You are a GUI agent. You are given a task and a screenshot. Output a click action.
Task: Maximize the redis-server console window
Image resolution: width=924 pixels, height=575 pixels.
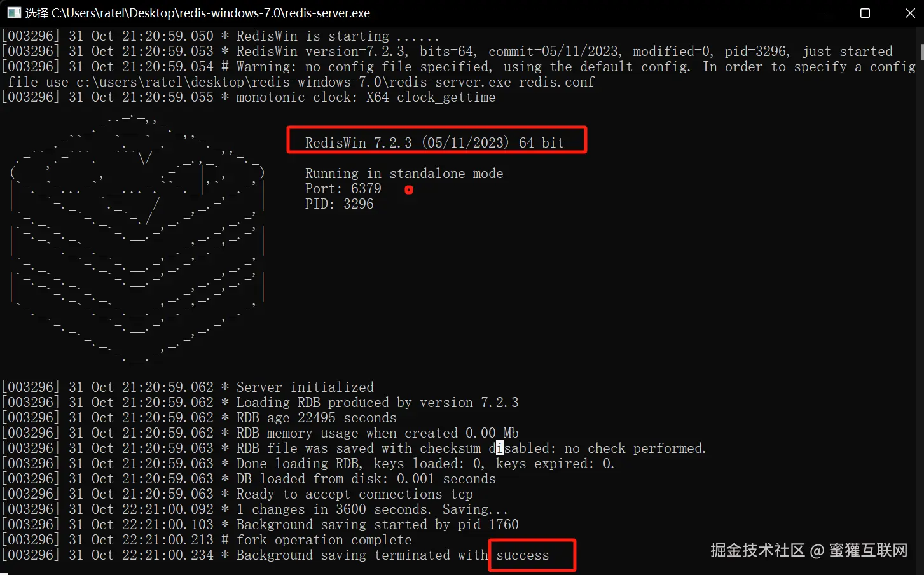865,13
